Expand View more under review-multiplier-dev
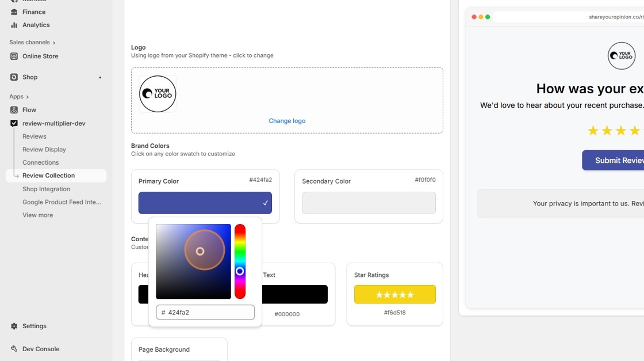 pos(37,215)
